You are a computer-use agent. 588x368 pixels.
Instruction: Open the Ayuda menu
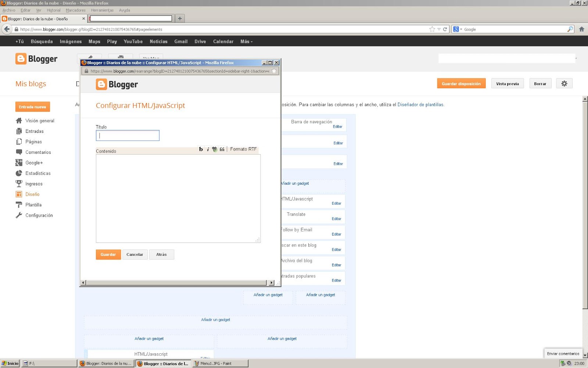[125, 10]
